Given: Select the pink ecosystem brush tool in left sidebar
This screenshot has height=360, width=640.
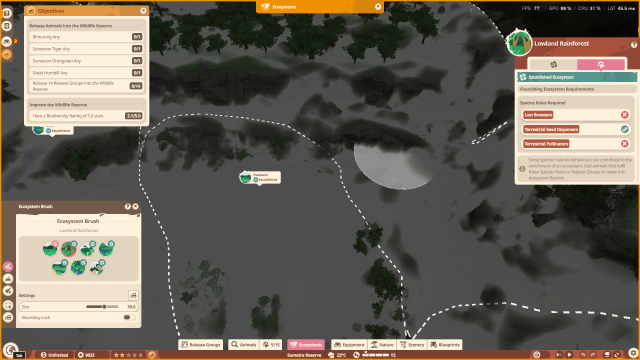Looking at the screenshot, I should tap(8, 267).
